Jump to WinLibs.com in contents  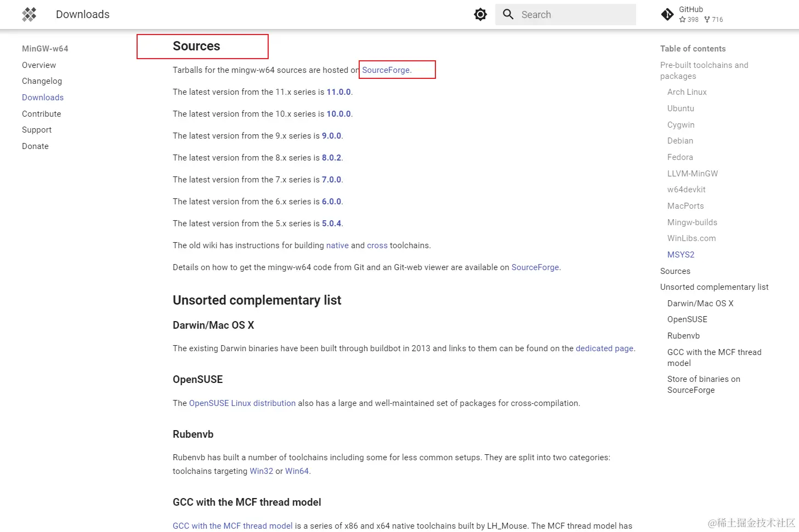click(x=692, y=238)
